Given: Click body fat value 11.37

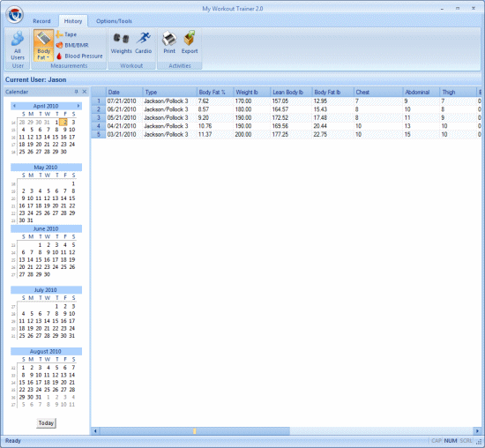Looking at the screenshot, I should (x=215, y=135).
